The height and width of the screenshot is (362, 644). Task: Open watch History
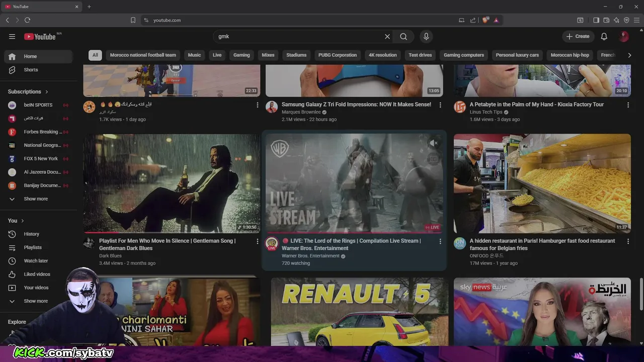(38, 234)
